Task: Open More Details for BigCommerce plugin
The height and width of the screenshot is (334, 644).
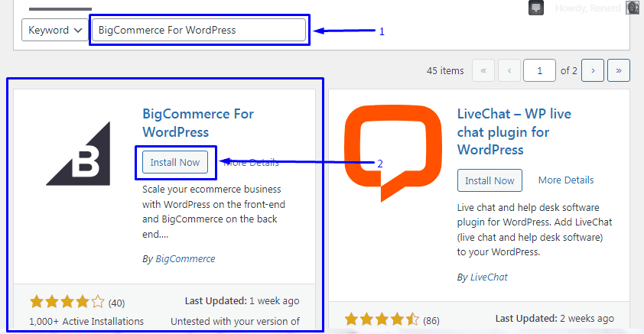Action: (251, 163)
